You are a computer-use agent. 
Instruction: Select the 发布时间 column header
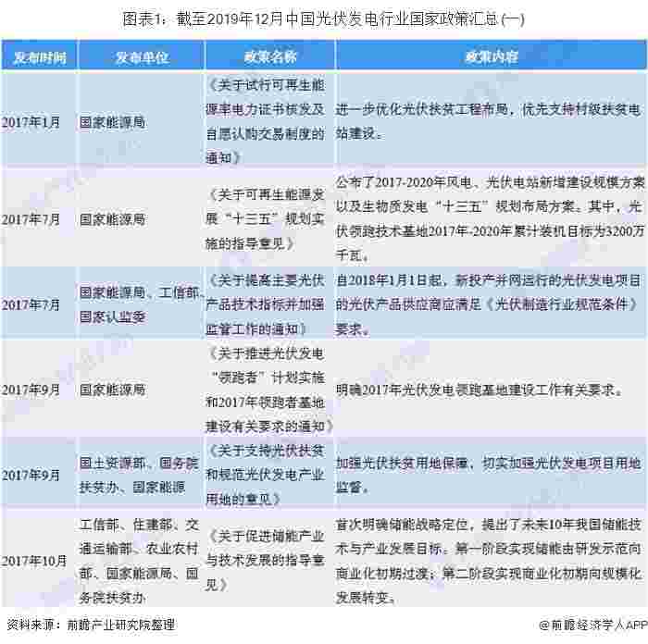click(39, 57)
